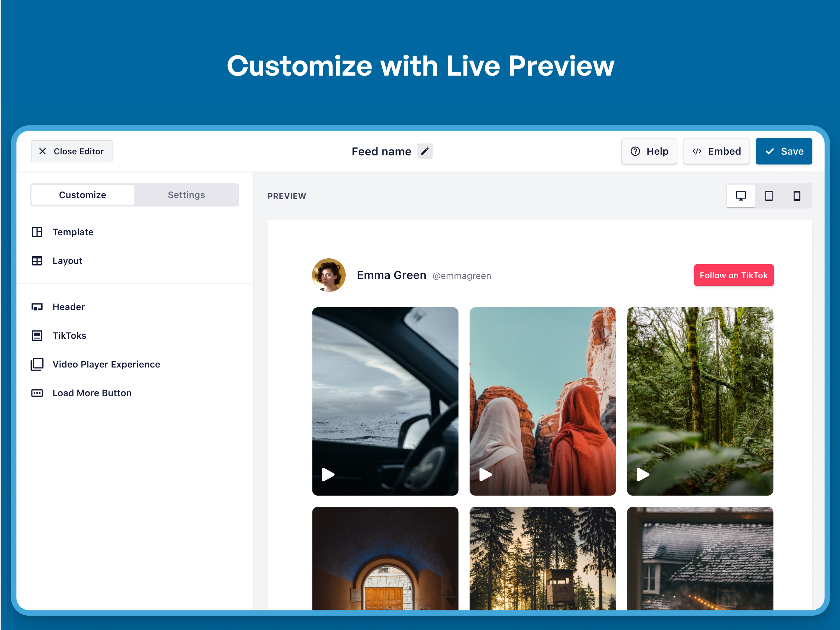The width and height of the screenshot is (840, 630).
Task: Click the Help button
Action: (649, 151)
